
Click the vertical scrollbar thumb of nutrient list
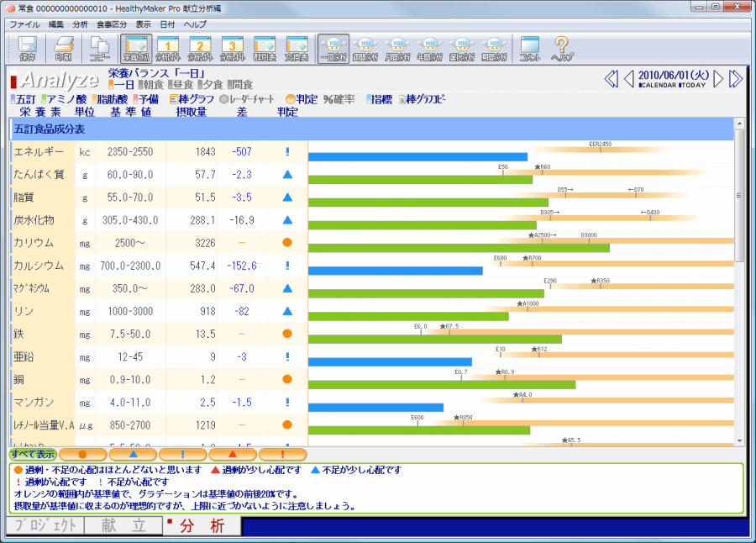click(x=739, y=196)
